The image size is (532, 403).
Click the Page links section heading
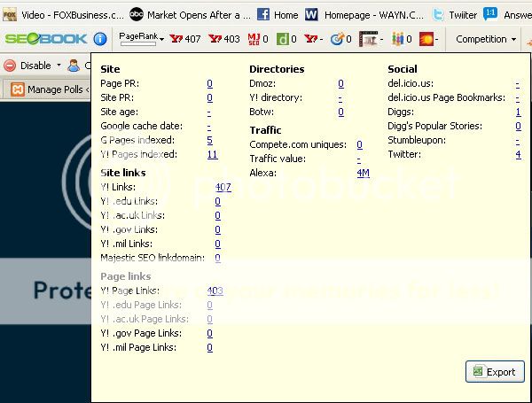[x=126, y=276]
